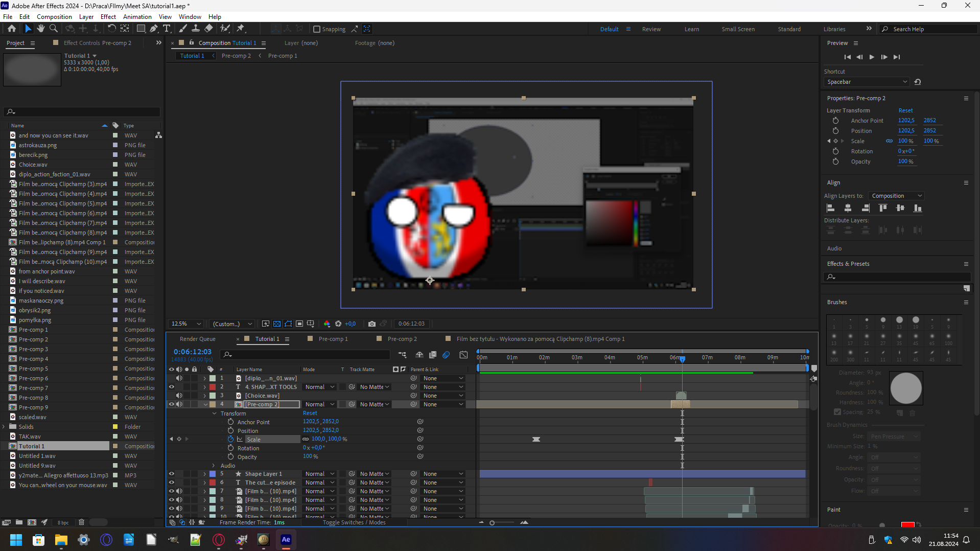Toggle Shy layers hide icon

tap(419, 355)
